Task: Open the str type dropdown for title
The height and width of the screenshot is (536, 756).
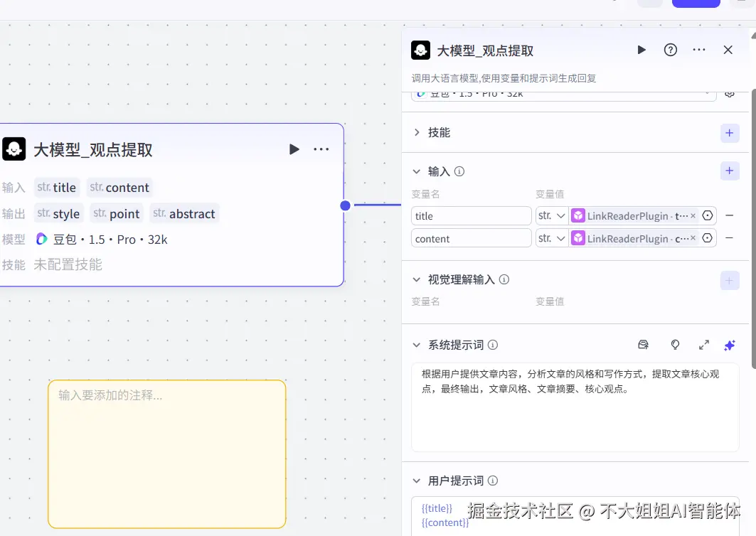Action: click(553, 215)
